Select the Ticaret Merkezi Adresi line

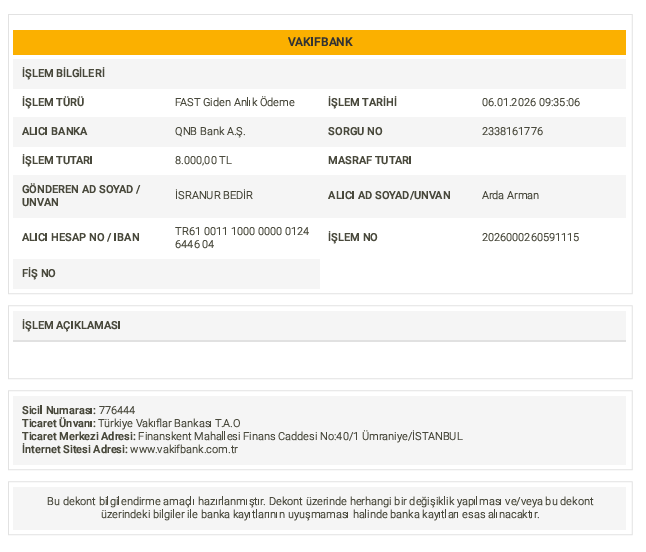[242, 436]
